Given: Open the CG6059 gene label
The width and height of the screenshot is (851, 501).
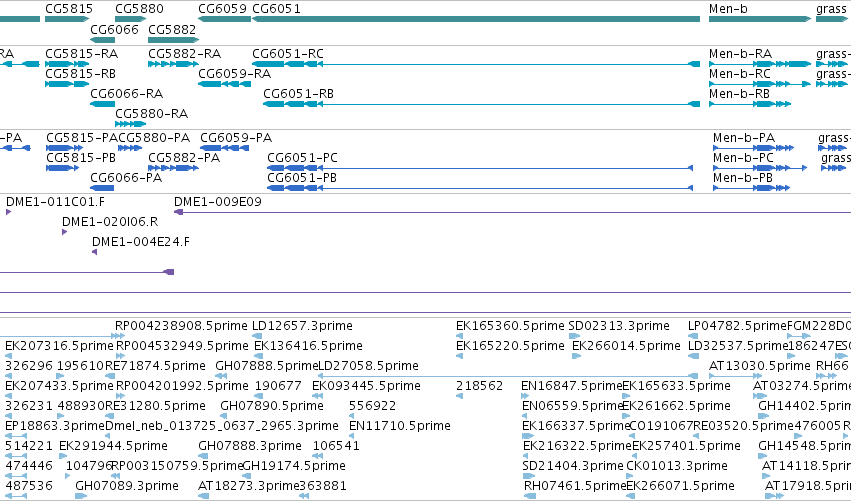Looking at the screenshot, I should [x=222, y=9].
